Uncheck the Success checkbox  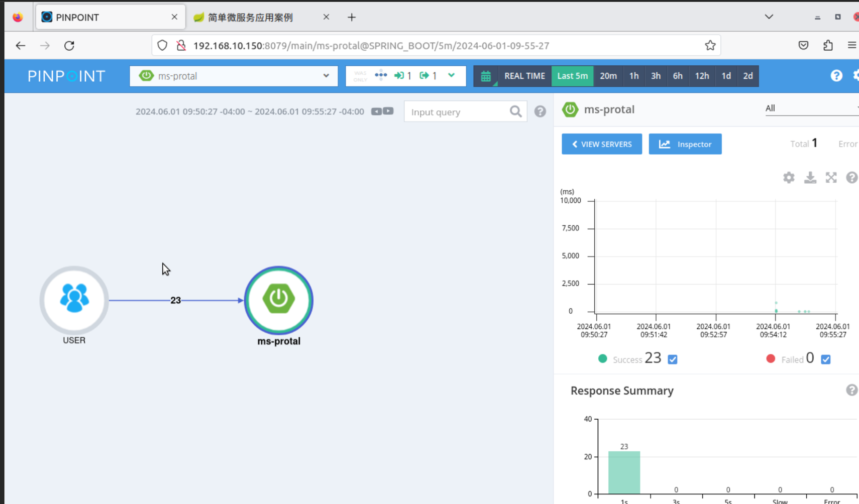click(673, 359)
